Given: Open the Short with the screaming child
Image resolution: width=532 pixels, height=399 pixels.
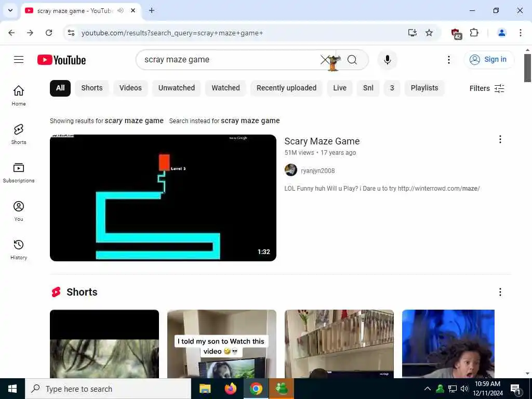Looking at the screenshot, I should tap(448, 343).
